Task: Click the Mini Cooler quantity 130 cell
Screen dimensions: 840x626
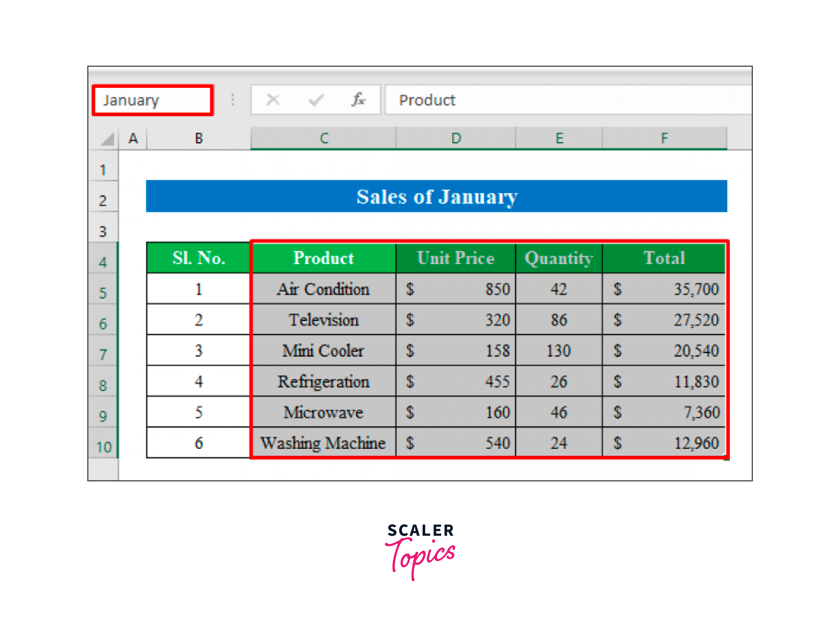Action: [x=558, y=351]
